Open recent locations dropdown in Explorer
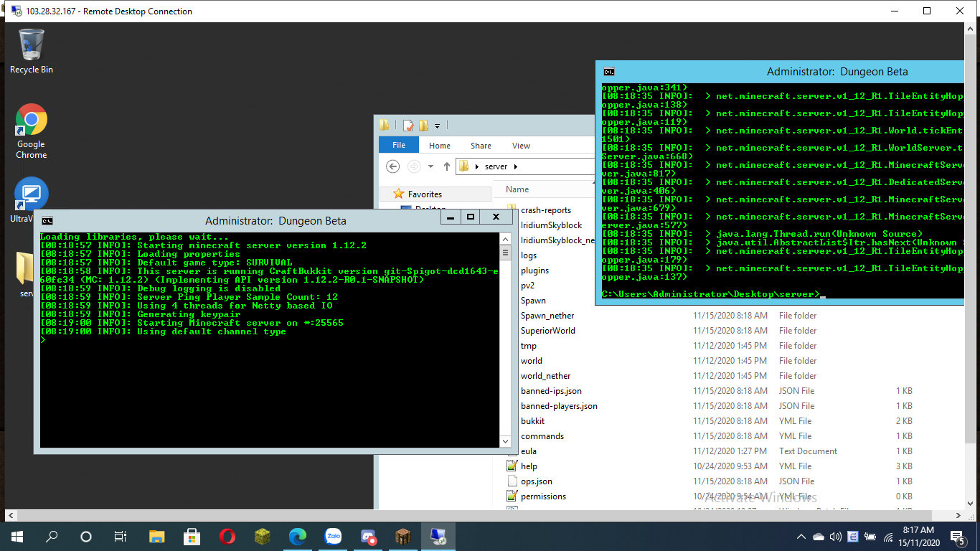Image resolution: width=980 pixels, height=551 pixels. pyautogui.click(x=430, y=166)
